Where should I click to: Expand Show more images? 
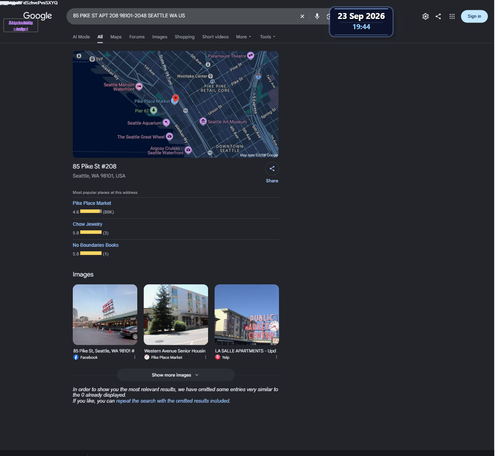click(x=176, y=375)
